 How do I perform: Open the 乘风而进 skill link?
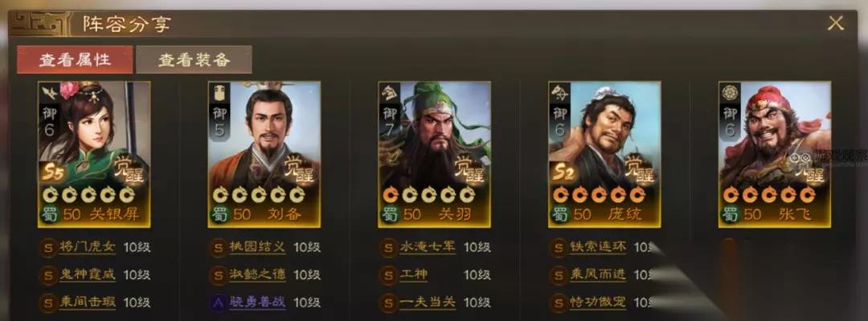coord(598,274)
